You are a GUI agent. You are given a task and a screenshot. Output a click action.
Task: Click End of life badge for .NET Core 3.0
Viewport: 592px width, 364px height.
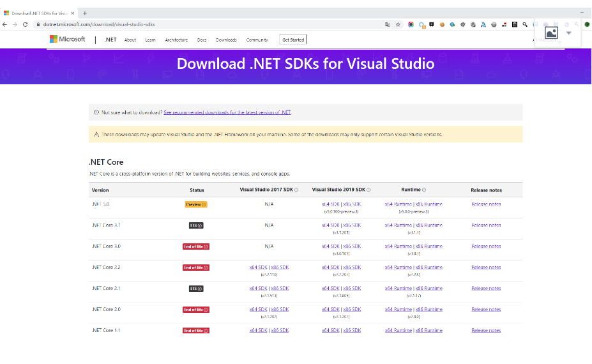tap(196, 246)
